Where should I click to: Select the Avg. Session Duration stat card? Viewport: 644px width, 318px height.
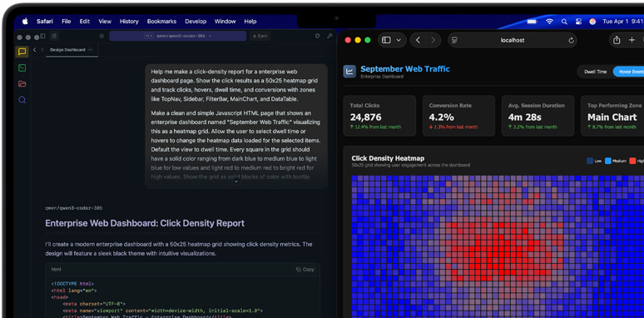point(538,116)
